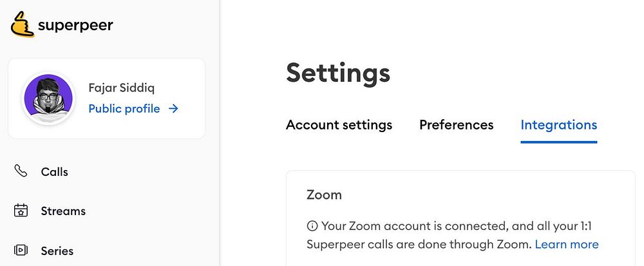644x266 pixels.
Task: Switch to the Account settings tab
Action: tap(339, 125)
